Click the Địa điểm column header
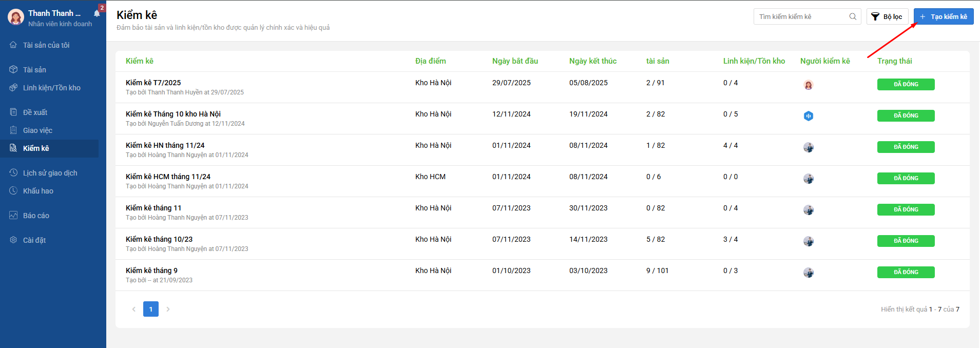 click(x=431, y=61)
